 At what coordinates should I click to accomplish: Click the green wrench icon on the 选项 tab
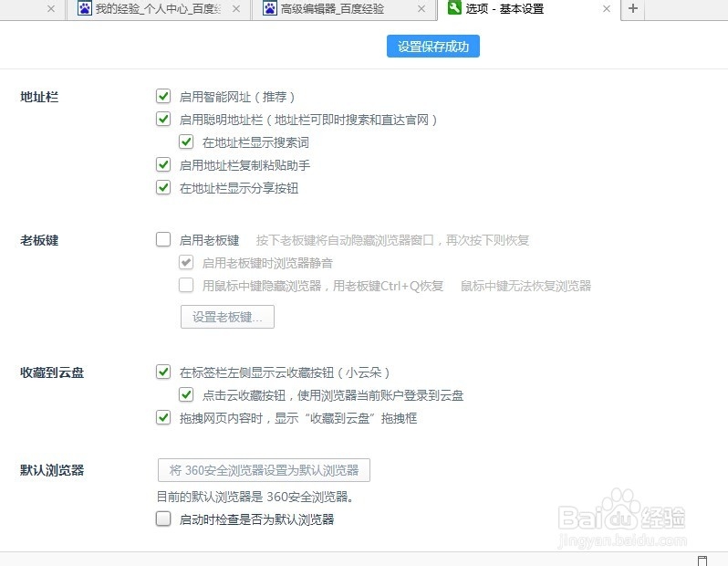click(454, 7)
